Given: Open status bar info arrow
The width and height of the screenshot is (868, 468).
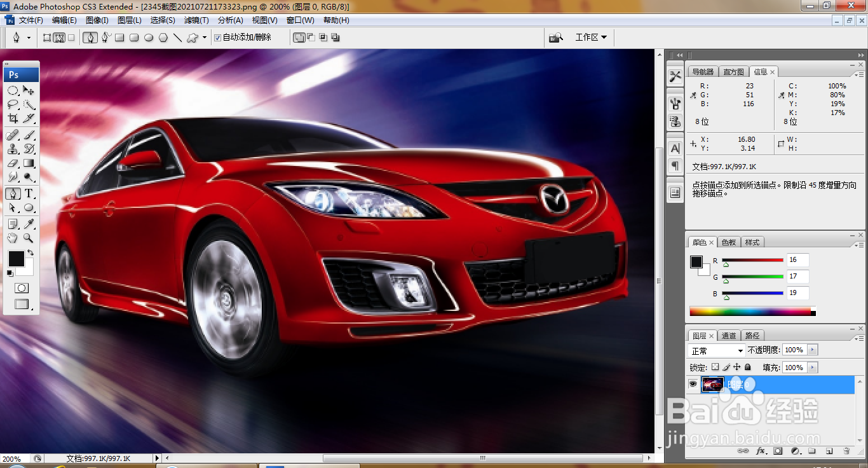Looking at the screenshot, I should (x=157, y=458).
